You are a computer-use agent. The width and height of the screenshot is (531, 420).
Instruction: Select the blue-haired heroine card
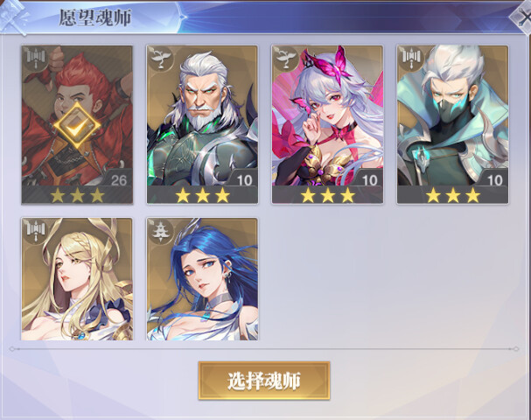[202, 279]
